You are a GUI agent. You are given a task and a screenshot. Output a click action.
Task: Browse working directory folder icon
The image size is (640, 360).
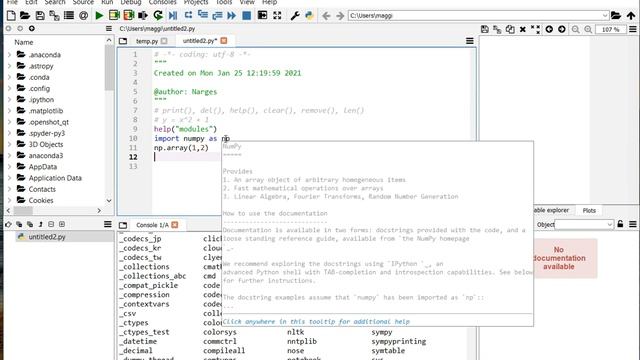click(616, 16)
